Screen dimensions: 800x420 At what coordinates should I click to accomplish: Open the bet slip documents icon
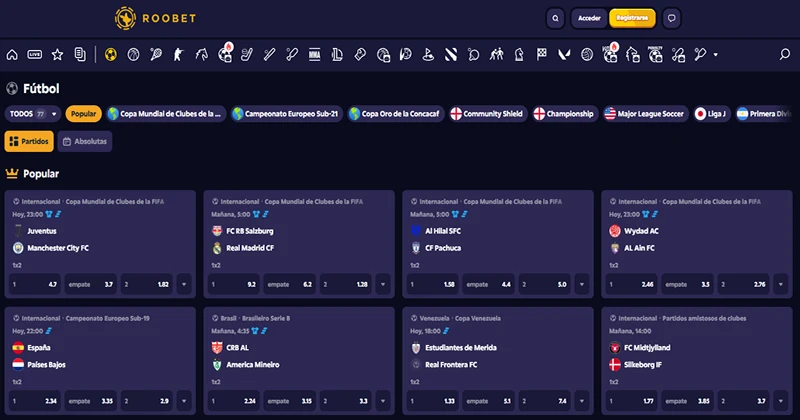point(80,55)
